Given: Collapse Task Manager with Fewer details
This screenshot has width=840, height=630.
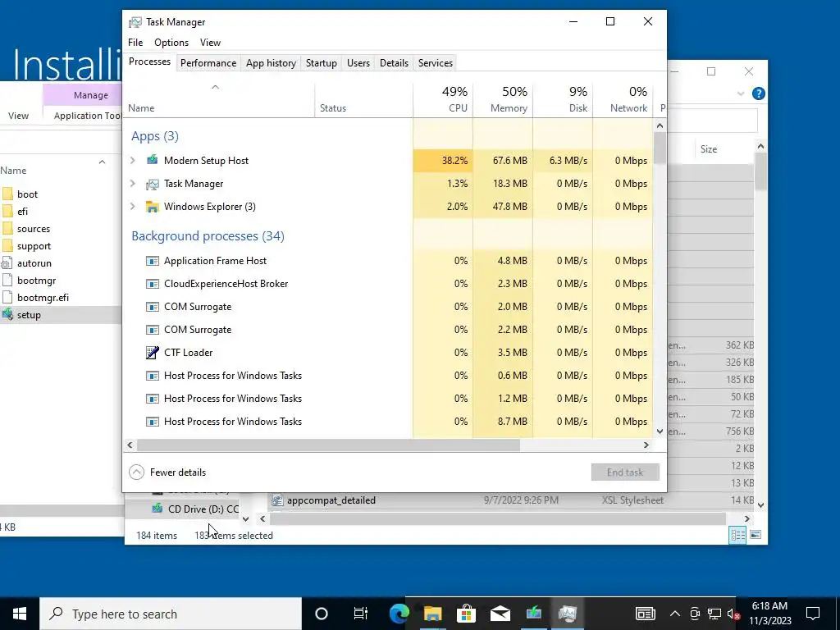Looking at the screenshot, I should click(167, 472).
